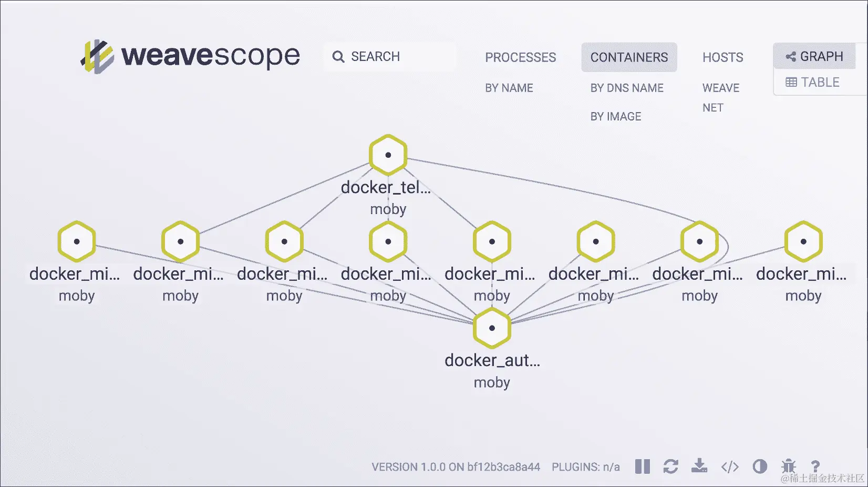The image size is (868, 487).
Task: Open help via the question mark icon
Action: [815, 466]
